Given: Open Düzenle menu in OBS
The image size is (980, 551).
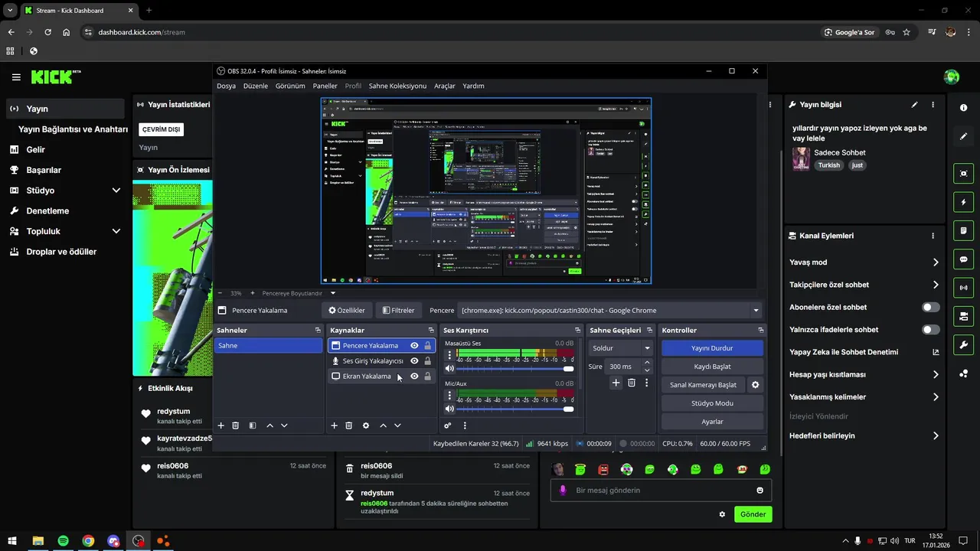Looking at the screenshot, I should coord(256,86).
